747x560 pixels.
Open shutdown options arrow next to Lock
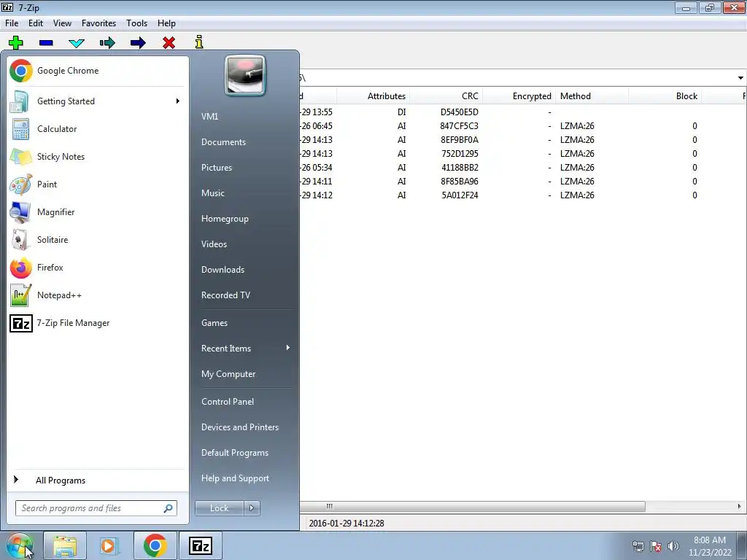pyautogui.click(x=252, y=508)
